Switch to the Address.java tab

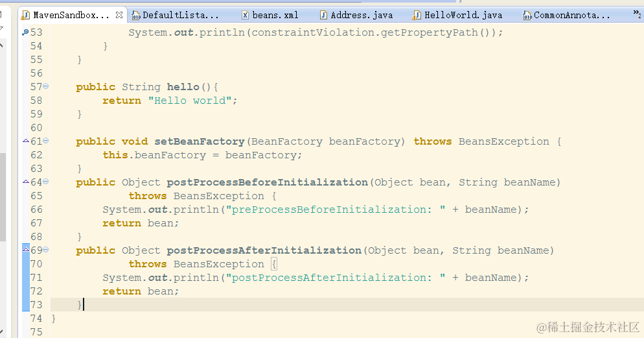coord(356,15)
